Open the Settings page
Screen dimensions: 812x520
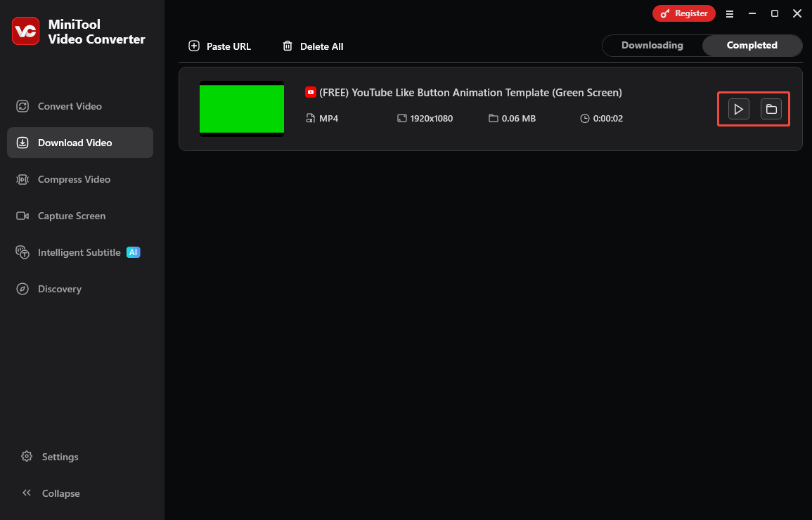60,457
